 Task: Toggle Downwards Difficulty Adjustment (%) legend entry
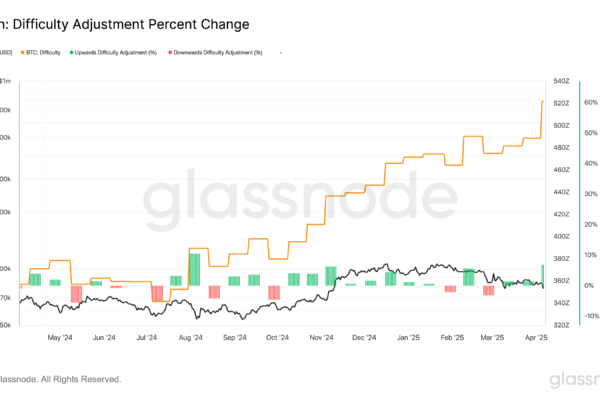[x=215, y=52]
